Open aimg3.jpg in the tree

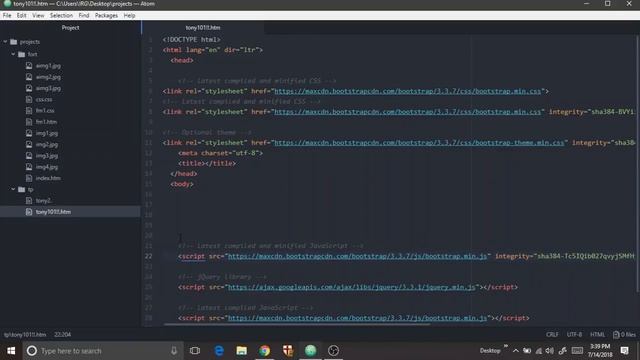[48, 88]
